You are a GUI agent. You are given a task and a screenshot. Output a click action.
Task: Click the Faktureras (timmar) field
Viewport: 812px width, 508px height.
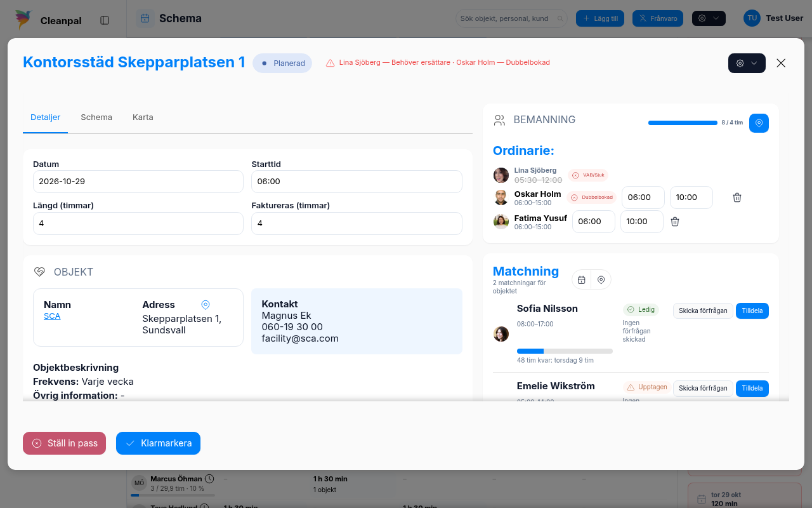pos(357,224)
